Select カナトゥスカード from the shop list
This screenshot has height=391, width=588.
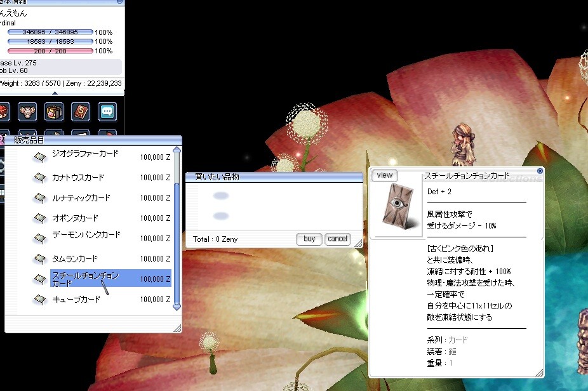pos(78,178)
